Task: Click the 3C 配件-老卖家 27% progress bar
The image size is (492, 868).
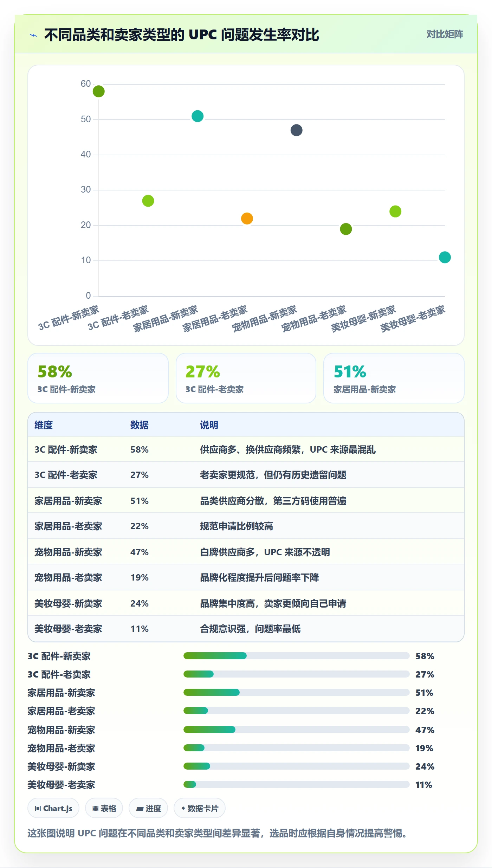Action: (297, 674)
